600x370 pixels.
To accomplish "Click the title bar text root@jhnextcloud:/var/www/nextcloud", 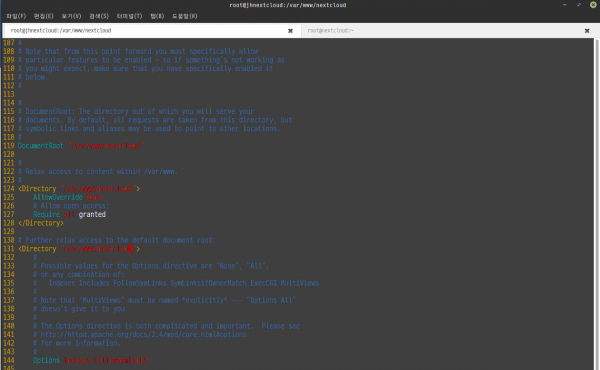I will [288, 5].
